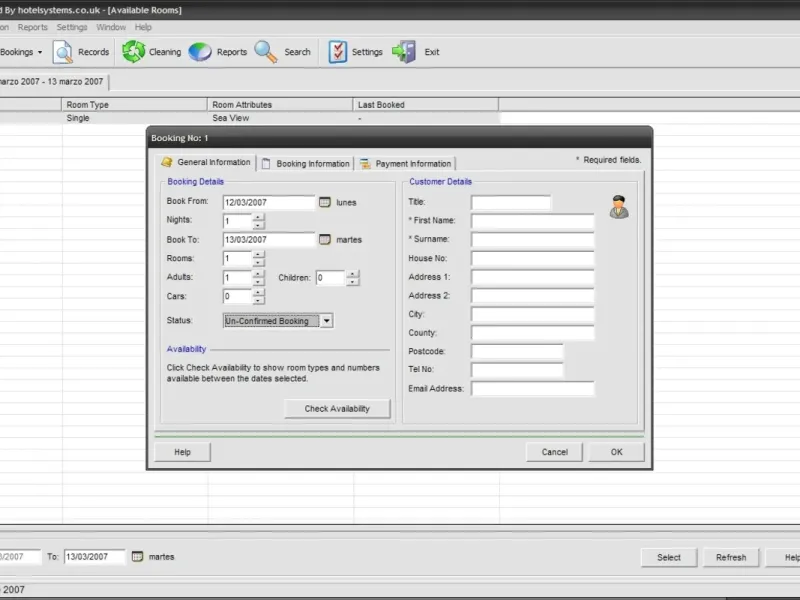Decrease the Nights spinner value
Viewport: 800px width, 600px height.
tap(258, 225)
